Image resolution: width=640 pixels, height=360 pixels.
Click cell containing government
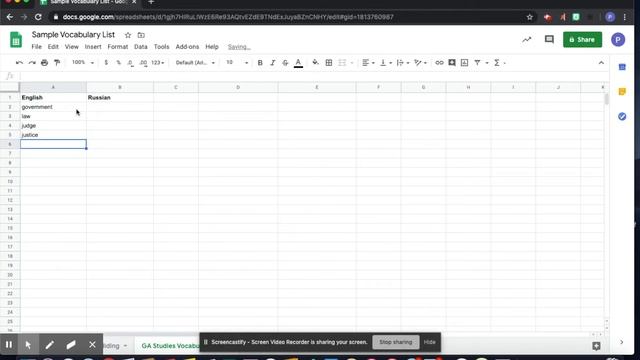[53, 107]
